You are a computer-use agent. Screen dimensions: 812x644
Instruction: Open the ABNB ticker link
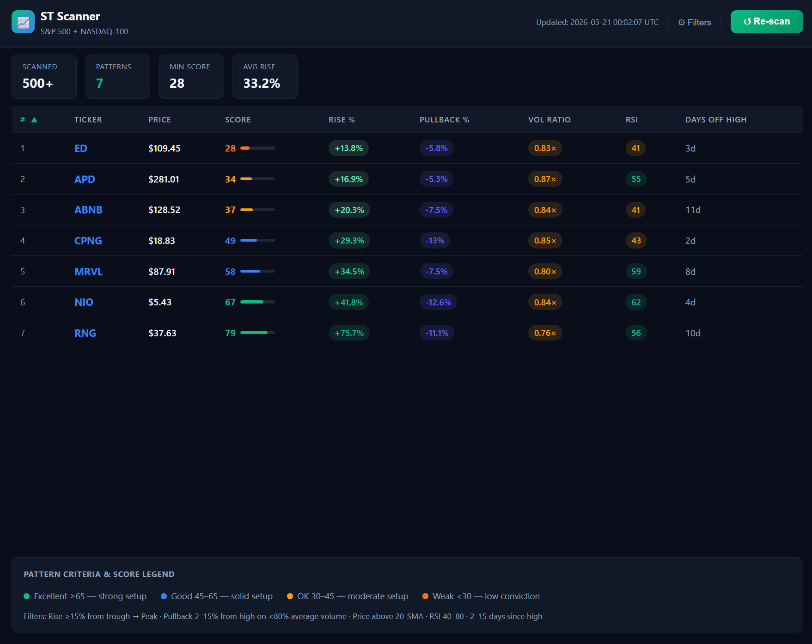(88, 210)
